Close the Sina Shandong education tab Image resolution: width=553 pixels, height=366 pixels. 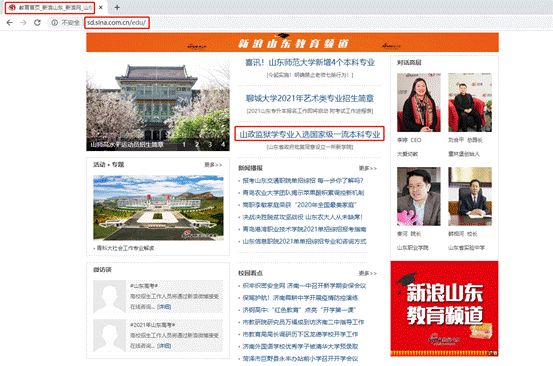101,7
